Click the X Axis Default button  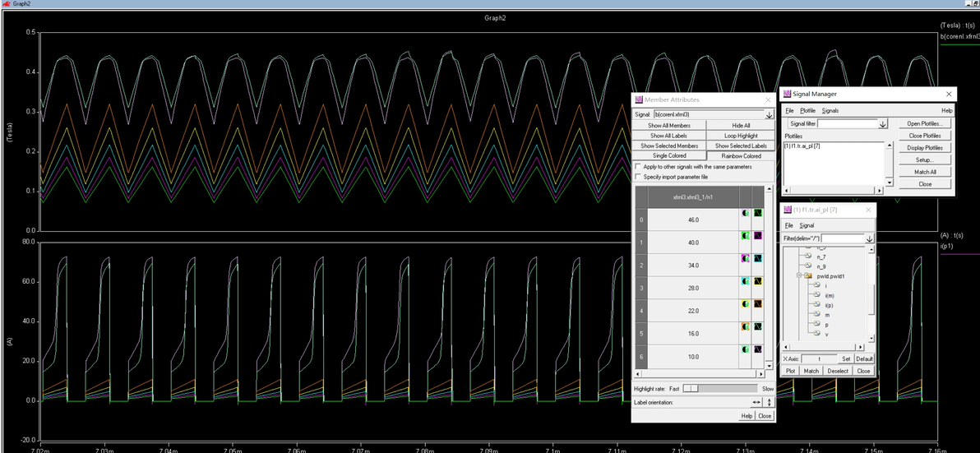pyautogui.click(x=864, y=359)
